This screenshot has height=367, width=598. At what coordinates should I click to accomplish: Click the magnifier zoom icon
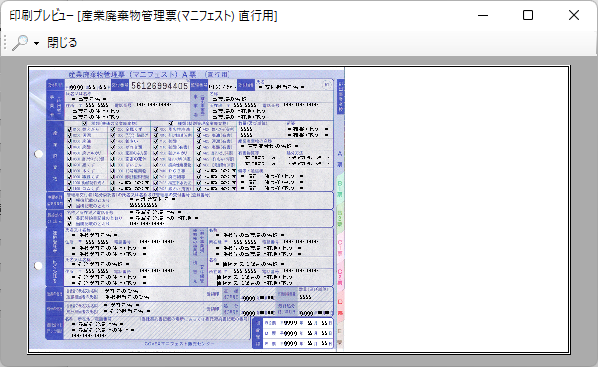20,42
